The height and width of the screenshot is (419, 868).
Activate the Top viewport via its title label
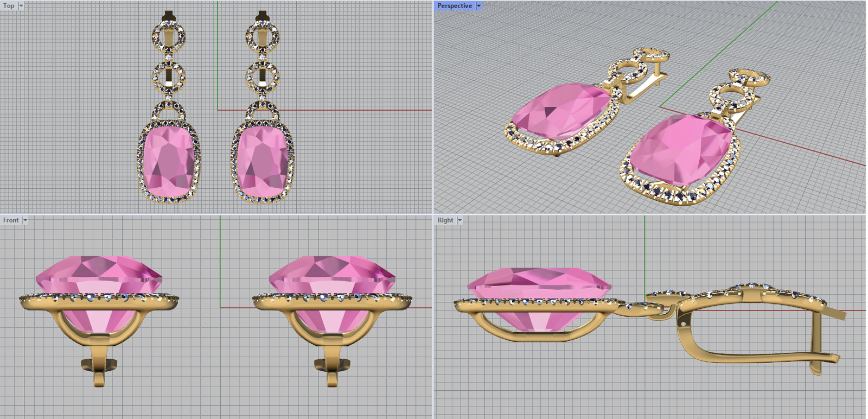click(x=9, y=6)
